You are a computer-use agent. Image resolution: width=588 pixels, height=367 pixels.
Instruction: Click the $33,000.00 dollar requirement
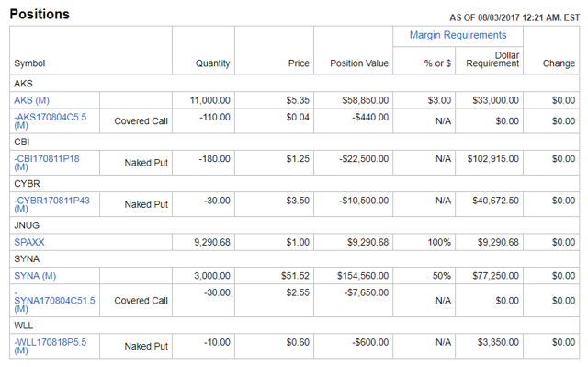click(x=495, y=100)
